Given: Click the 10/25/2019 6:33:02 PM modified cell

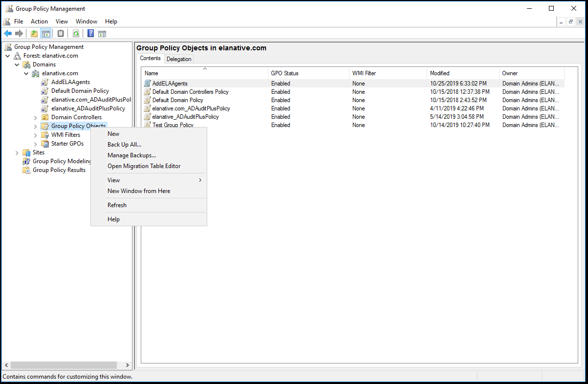Looking at the screenshot, I should [x=458, y=84].
